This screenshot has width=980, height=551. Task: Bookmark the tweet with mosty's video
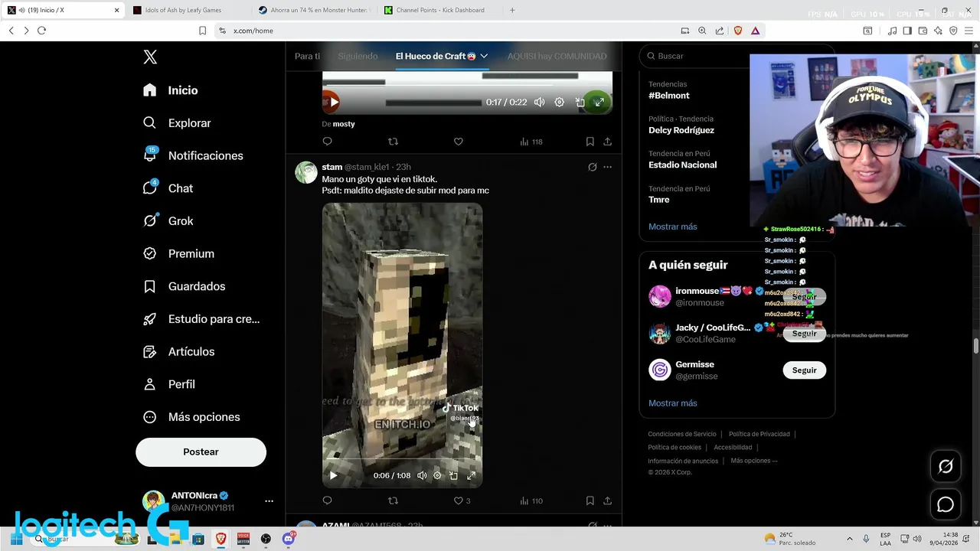(590, 142)
